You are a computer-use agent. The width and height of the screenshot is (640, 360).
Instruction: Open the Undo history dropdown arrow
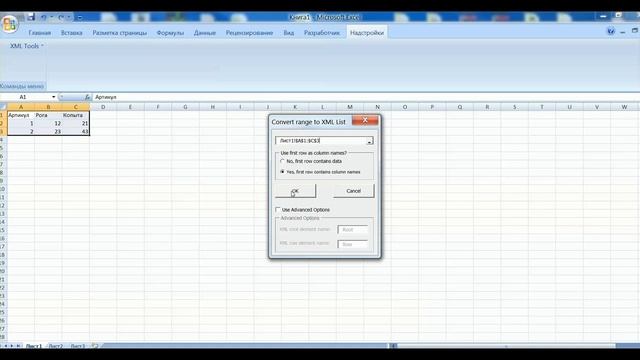[52, 17]
